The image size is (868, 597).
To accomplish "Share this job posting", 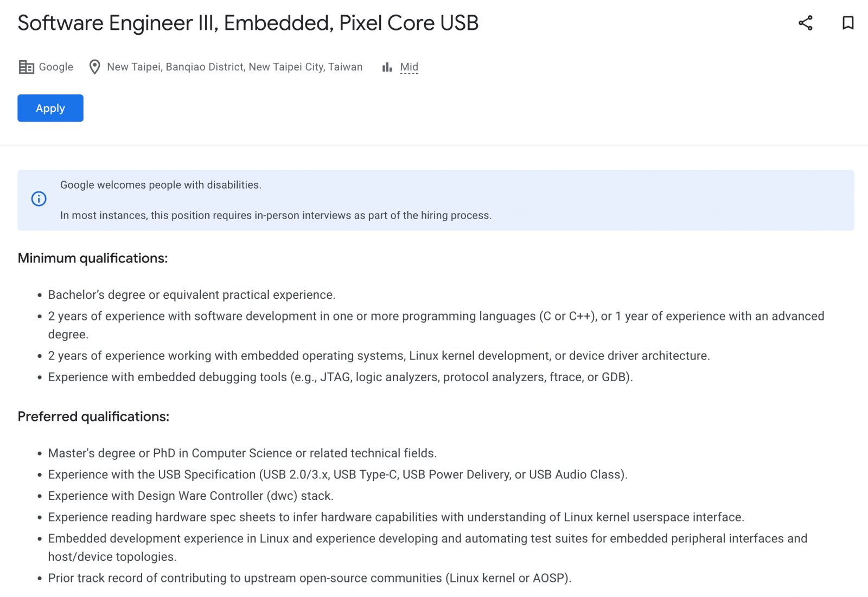I will point(806,23).
